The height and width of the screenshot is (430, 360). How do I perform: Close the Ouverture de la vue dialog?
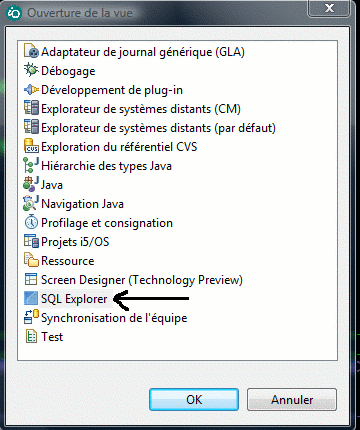click(329, 8)
